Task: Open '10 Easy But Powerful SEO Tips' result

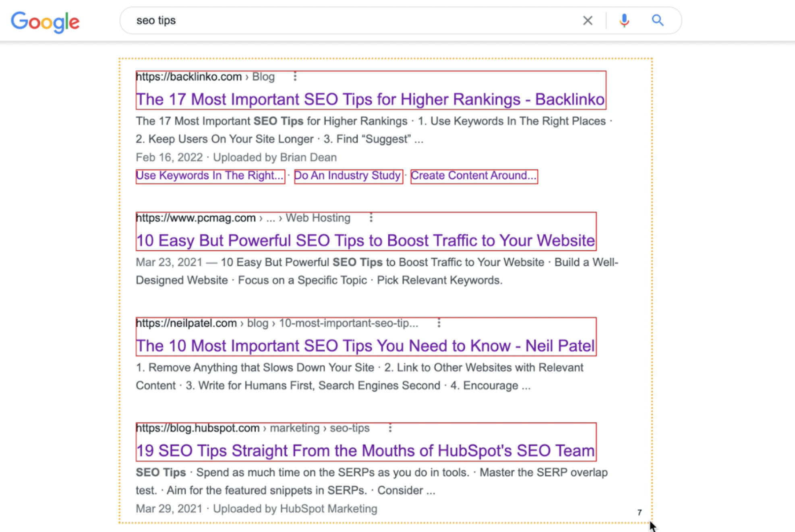Action: click(x=365, y=241)
